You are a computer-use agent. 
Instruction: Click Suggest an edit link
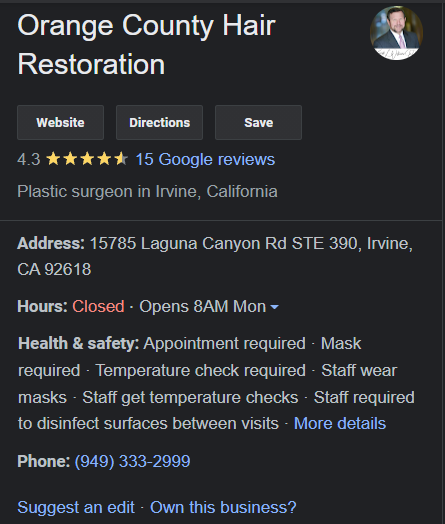[x=76, y=507]
